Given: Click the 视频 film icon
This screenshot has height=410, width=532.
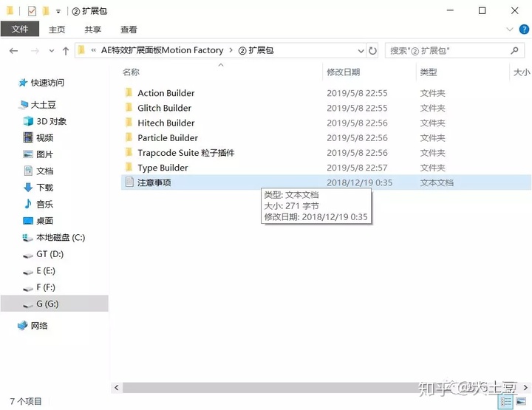Looking at the screenshot, I should click(x=28, y=137).
